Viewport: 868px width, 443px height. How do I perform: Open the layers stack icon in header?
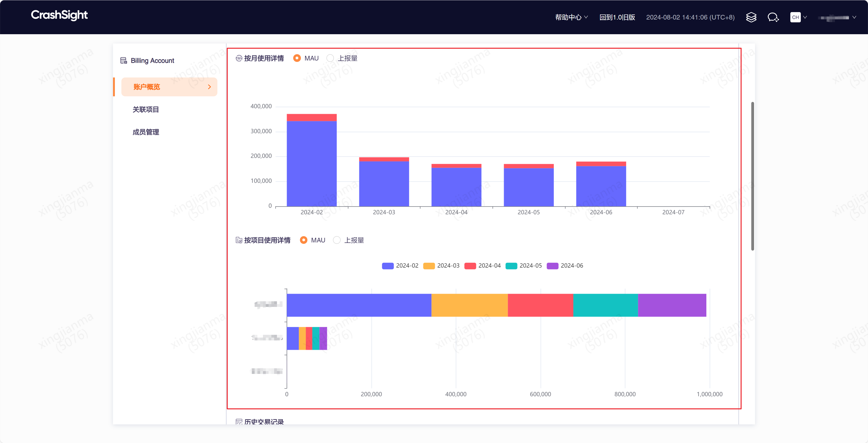(x=751, y=17)
